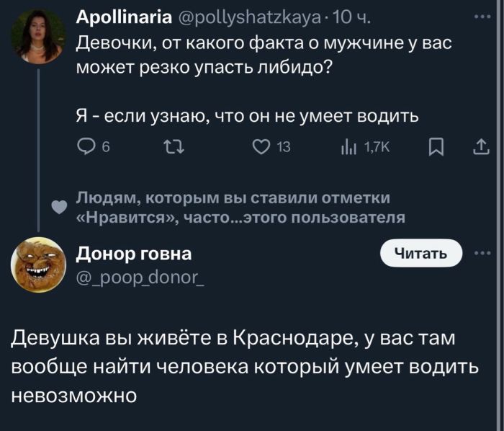Open the view statistics bar icon
The width and height of the screenshot is (504, 431).
348,148
